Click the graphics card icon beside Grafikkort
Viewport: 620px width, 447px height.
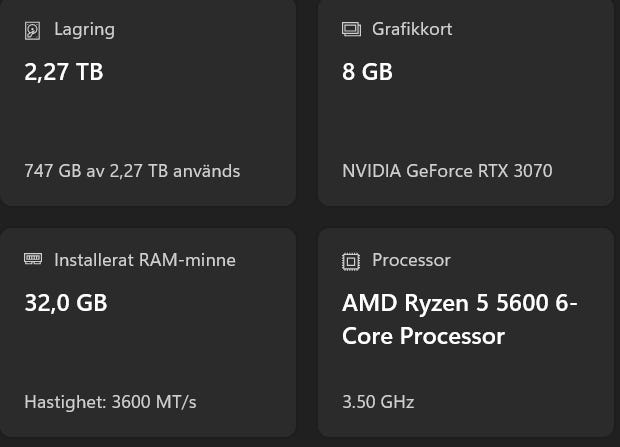(351, 30)
